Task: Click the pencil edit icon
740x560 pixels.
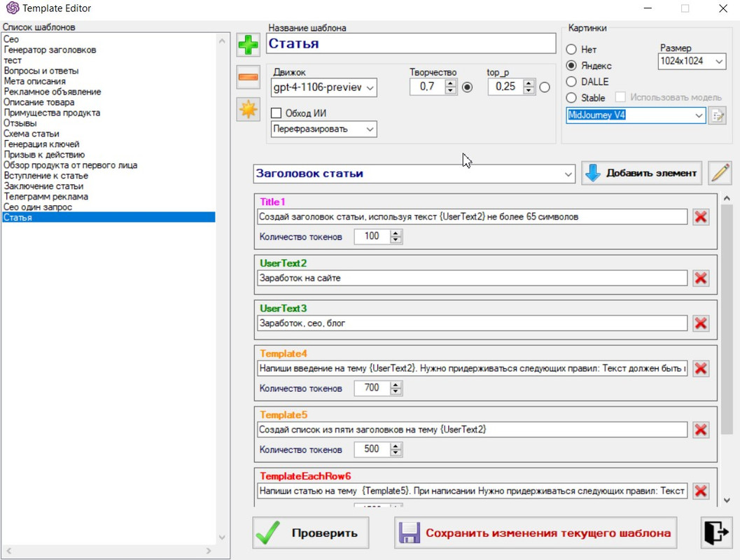Action: point(720,173)
